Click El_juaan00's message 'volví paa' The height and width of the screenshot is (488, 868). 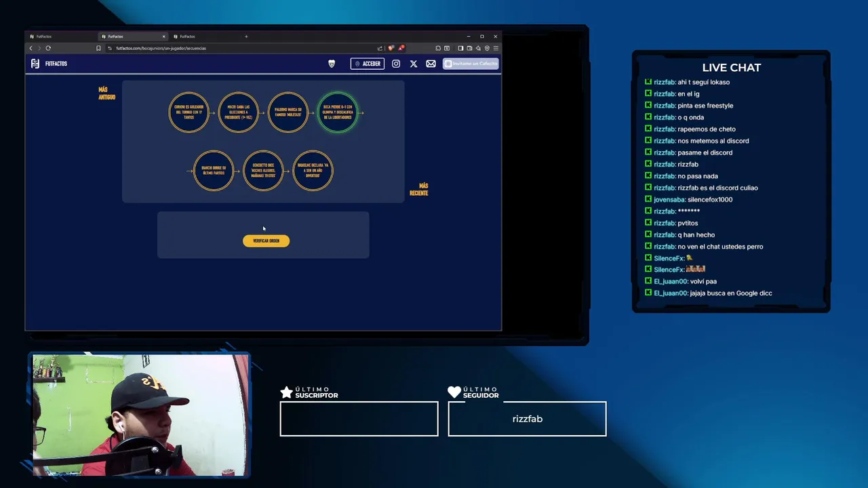tap(703, 281)
